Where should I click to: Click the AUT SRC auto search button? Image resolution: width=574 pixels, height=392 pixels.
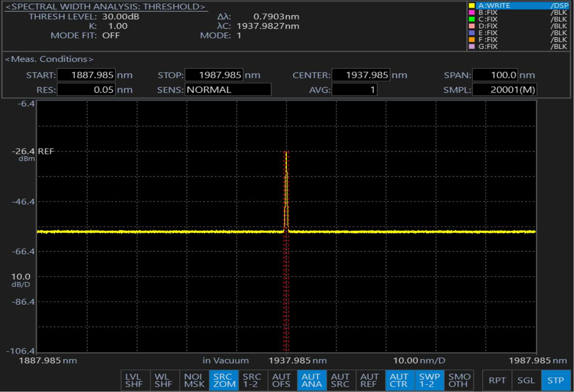(340, 380)
